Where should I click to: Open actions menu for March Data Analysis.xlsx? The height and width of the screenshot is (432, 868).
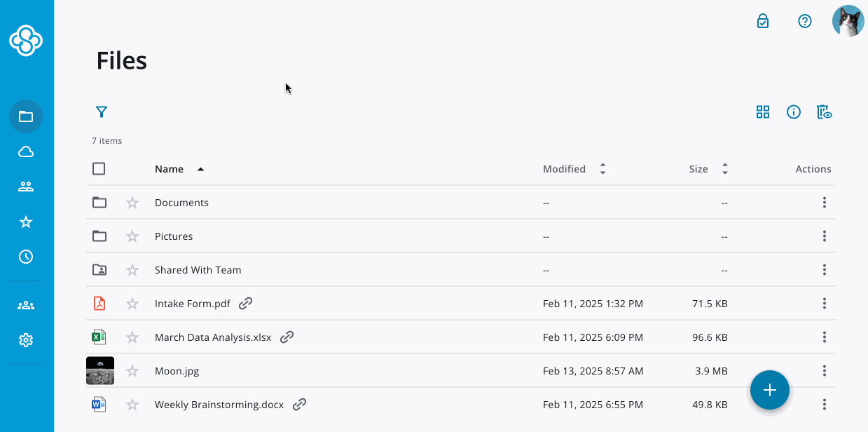[825, 337]
